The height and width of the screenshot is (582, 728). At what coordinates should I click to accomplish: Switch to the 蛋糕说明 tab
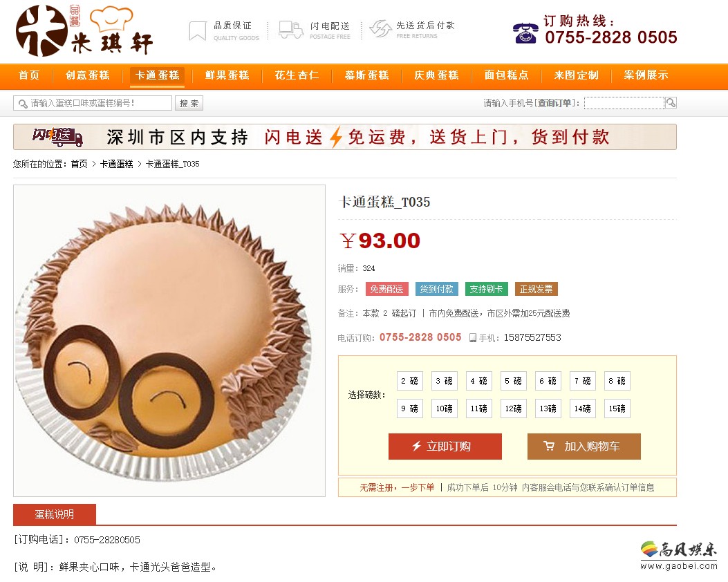[x=55, y=514]
